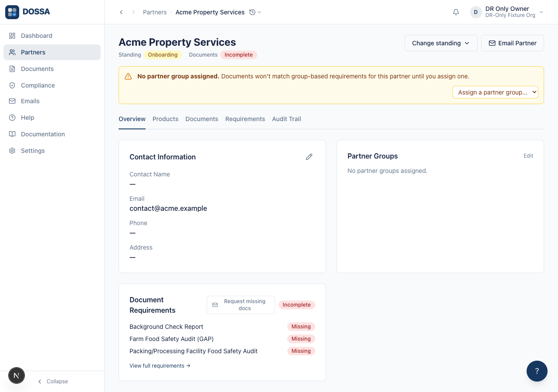The height and width of the screenshot is (392, 558).
Task: Open the Assign a partner group select
Action: pyautogui.click(x=495, y=92)
